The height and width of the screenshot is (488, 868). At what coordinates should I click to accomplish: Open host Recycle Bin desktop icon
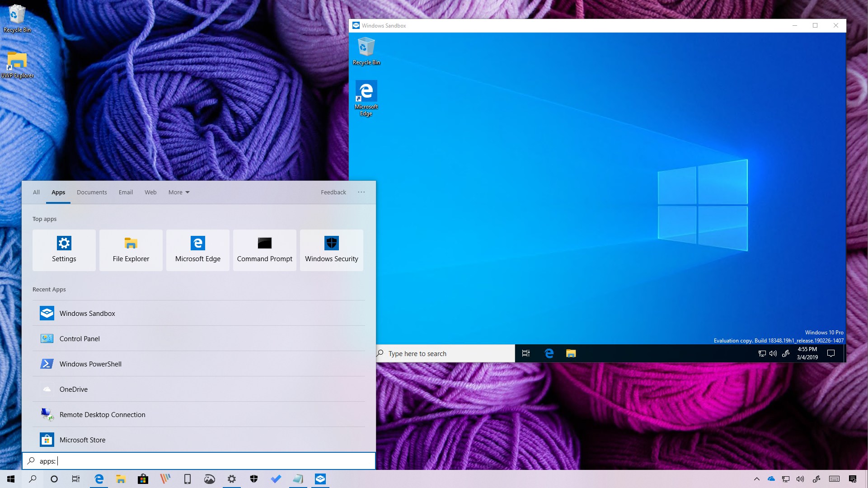17,19
